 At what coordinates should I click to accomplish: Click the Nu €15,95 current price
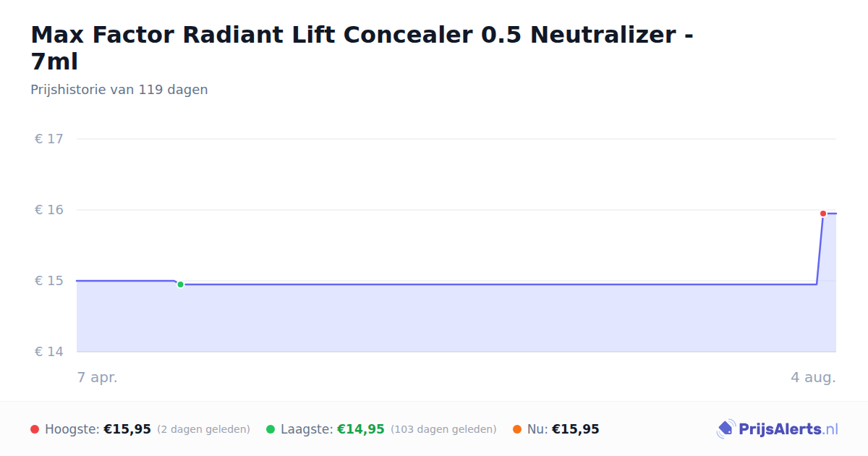(576, 429)
